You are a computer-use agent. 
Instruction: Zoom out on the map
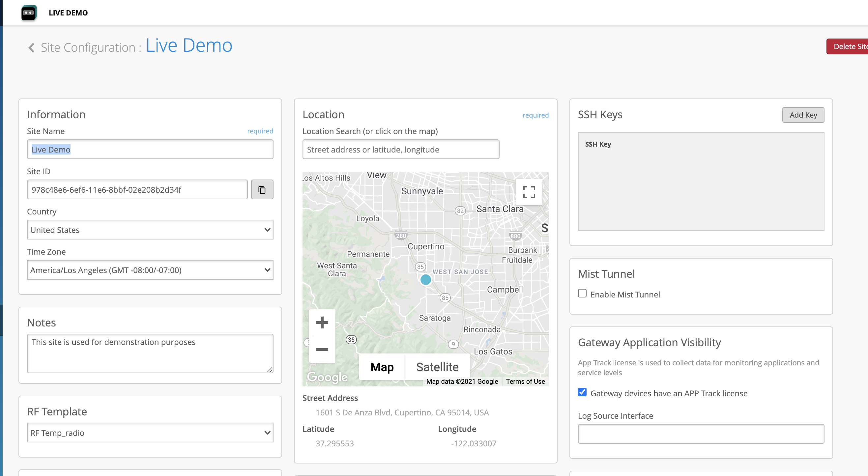point(322,349)
